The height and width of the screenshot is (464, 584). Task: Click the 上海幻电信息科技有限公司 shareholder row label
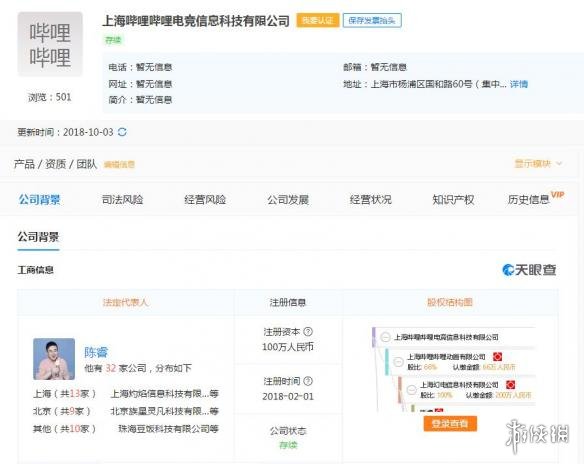point(459,385)
